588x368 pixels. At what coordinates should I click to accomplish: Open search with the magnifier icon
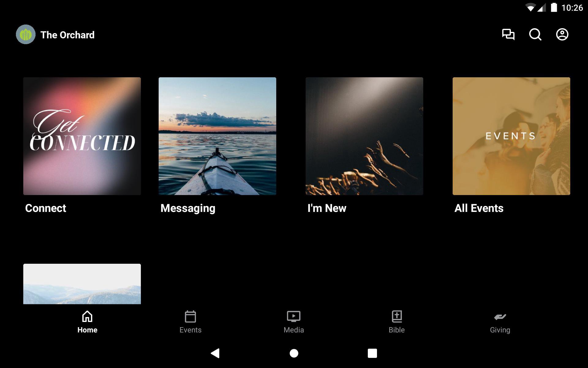pyautogui.click(x=535, y=34)
